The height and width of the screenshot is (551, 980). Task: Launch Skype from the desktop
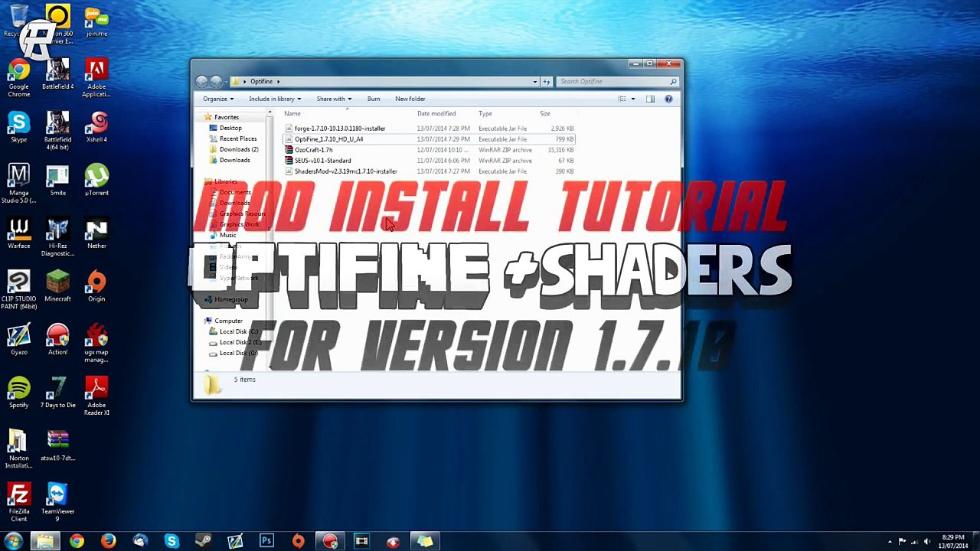19,128
